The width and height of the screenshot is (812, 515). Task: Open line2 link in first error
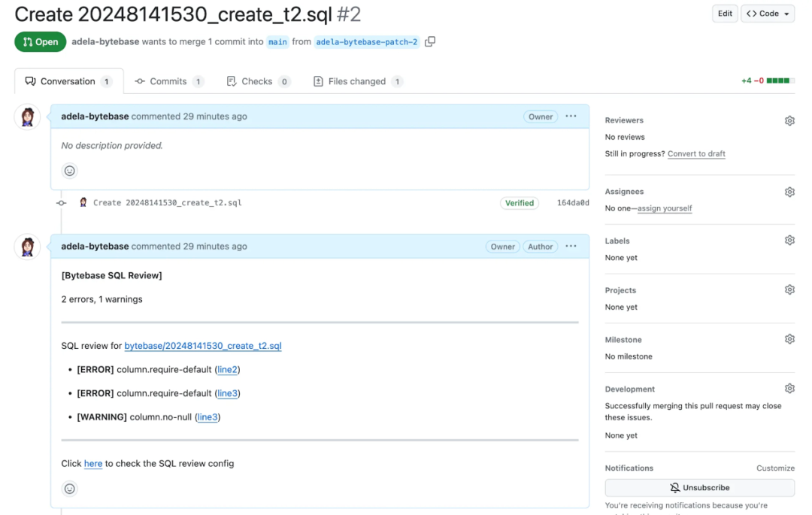pos(227,370)
